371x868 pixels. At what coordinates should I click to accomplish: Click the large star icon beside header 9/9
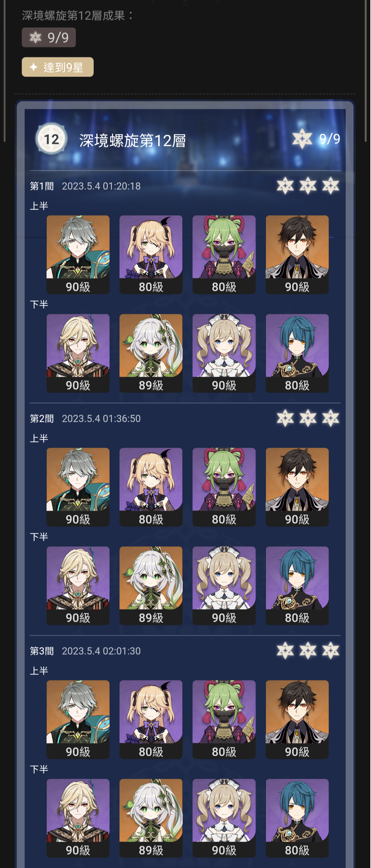pos(302,139)
